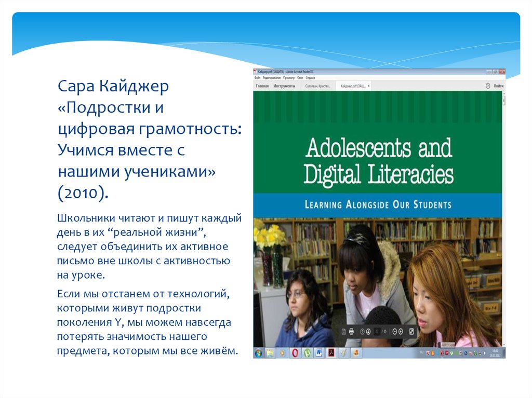Viewport: 532px width, 398px height.
Task: Open the Файл menu
Action: tap(257, 77)
